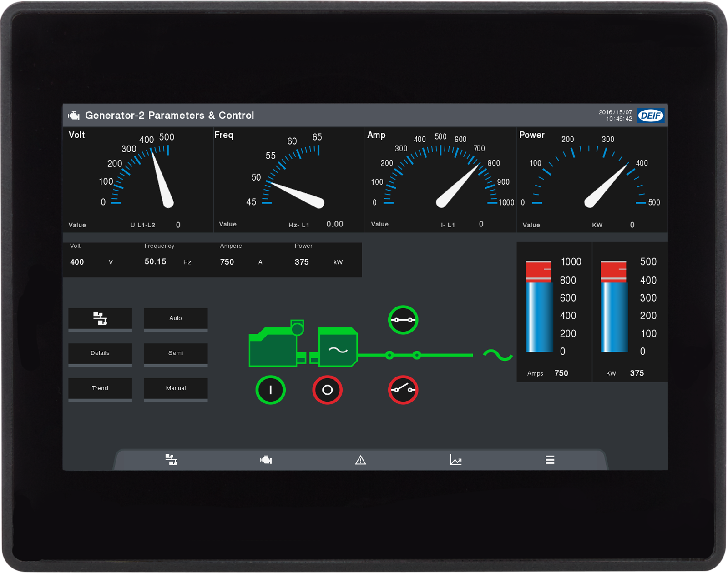Viewport: 728px width, 573px height.
Task: Open alarms warning triangle in bottom bar
Action: click(360, 460)
